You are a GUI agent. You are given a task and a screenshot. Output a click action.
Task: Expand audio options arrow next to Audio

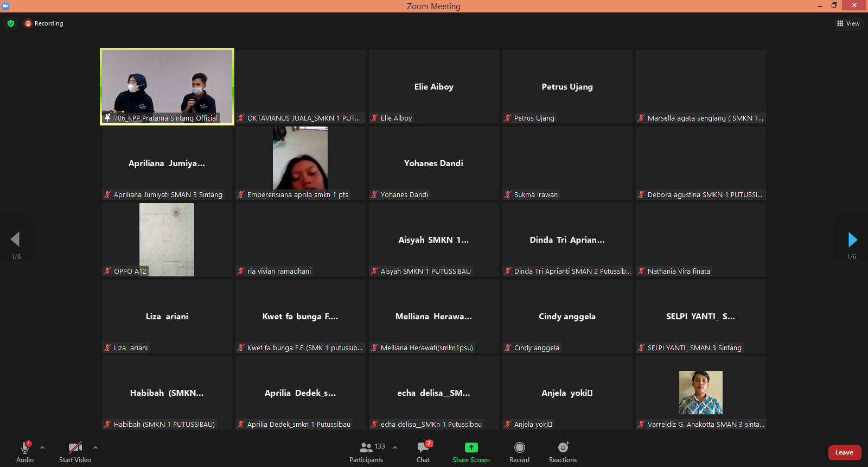[x=42, y=447]
